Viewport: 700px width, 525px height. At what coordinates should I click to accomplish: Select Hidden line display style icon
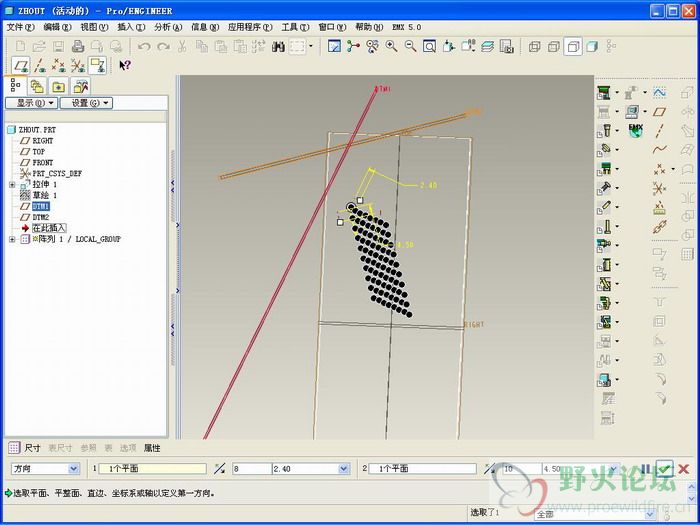tap(554, 46)
